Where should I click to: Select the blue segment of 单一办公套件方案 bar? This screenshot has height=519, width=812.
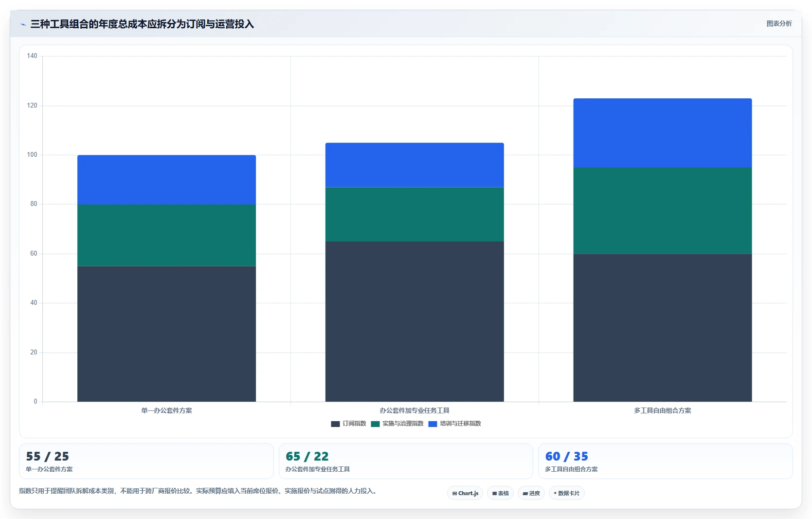point(166,180)
